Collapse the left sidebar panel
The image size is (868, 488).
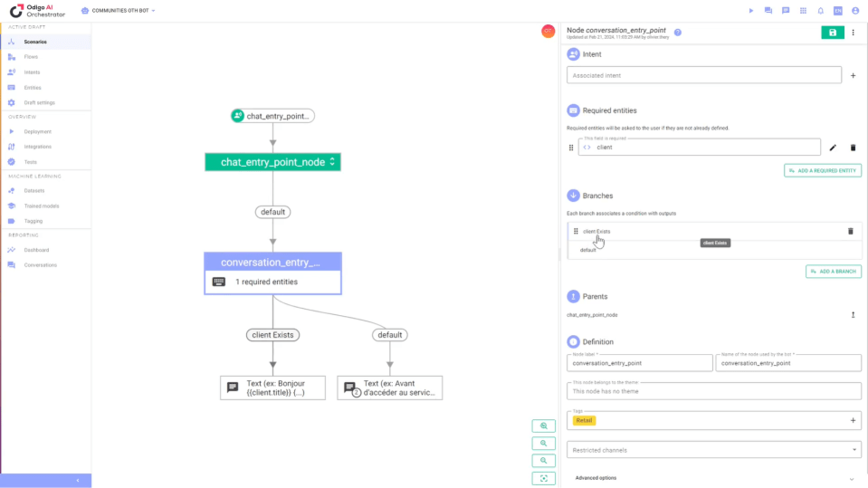tap(77, 480)
